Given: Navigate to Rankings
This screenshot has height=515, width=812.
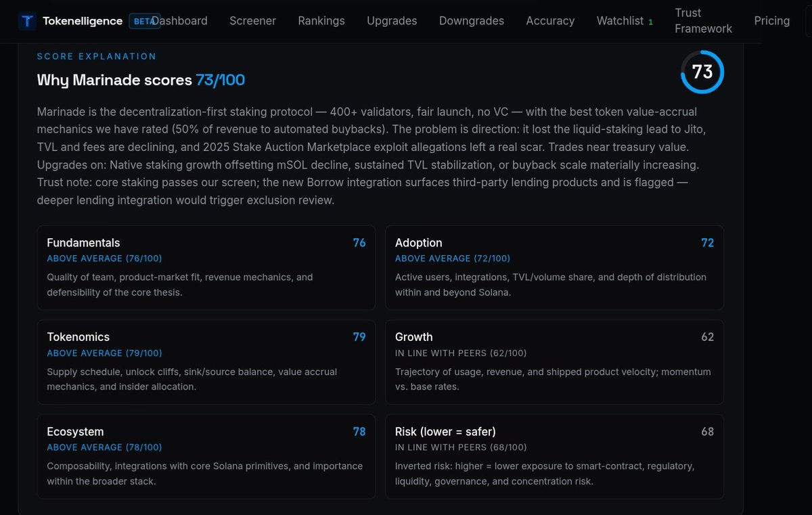Looking at the screenshot, I should pos(321,21).
